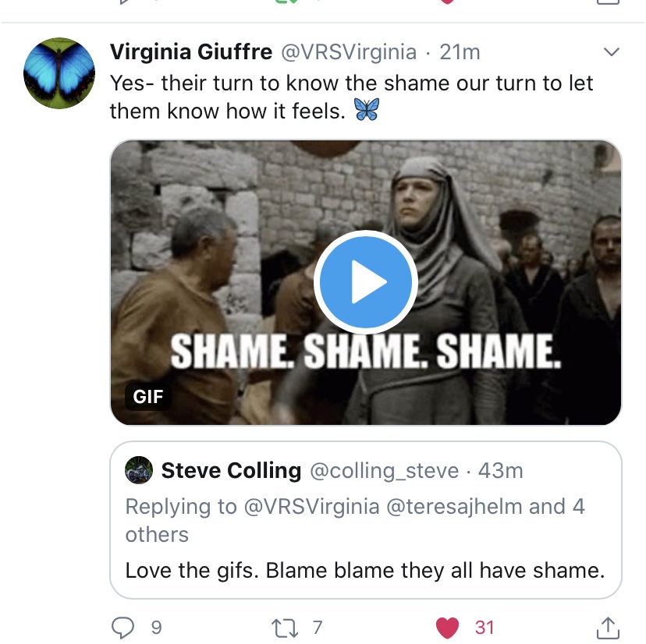646x644 pixels.
Task: Click the GIF badge label
Action: (x=148, y=396)
